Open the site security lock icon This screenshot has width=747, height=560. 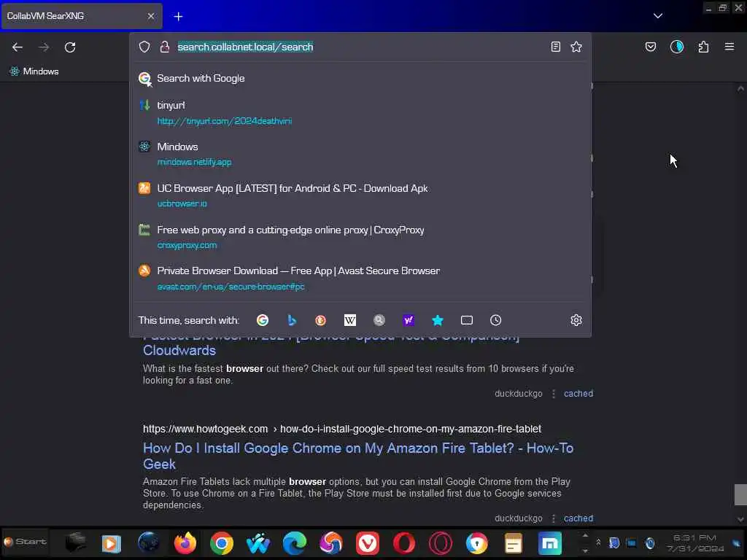point(164,47)
